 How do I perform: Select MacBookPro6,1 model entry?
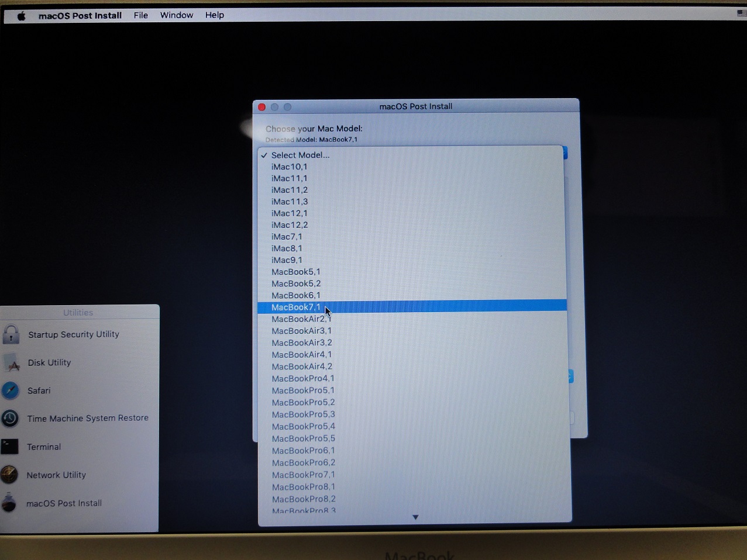point(414,451)
